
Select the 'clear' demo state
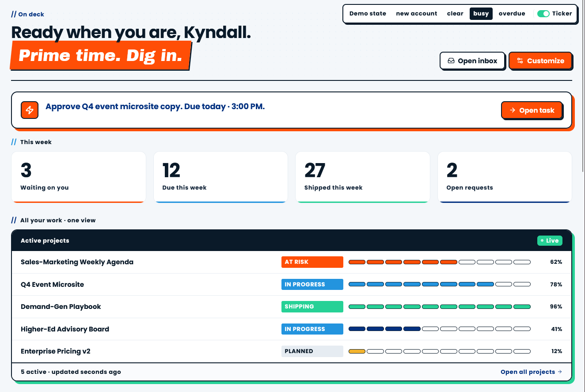(x=455, y=14)
